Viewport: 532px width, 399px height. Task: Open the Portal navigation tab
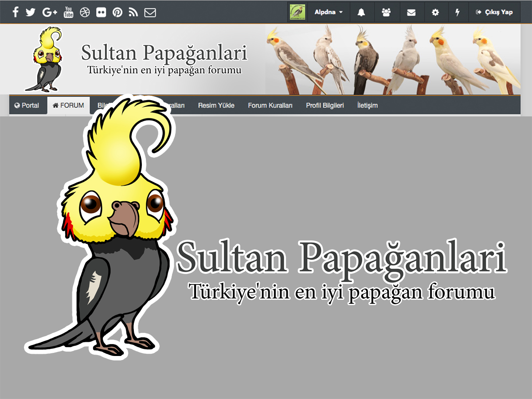pyautogui.click(x=27, y=106)
